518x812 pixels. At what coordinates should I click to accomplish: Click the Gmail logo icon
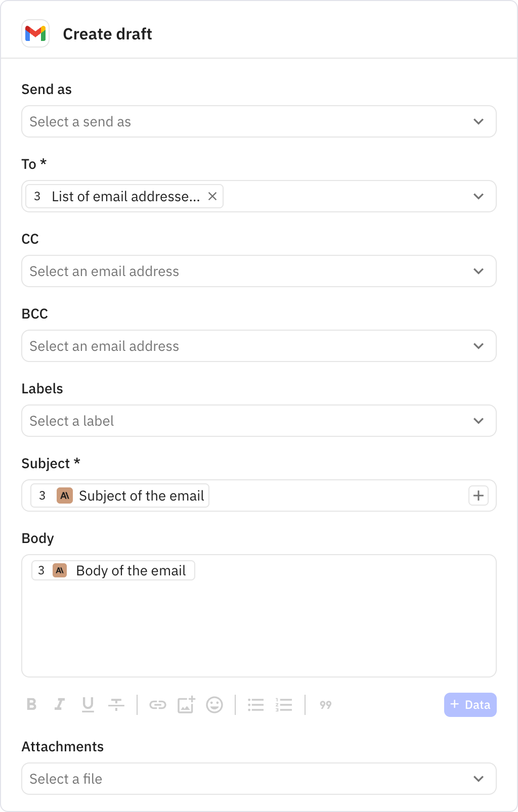pyautogui.click(x=35, y=34)
